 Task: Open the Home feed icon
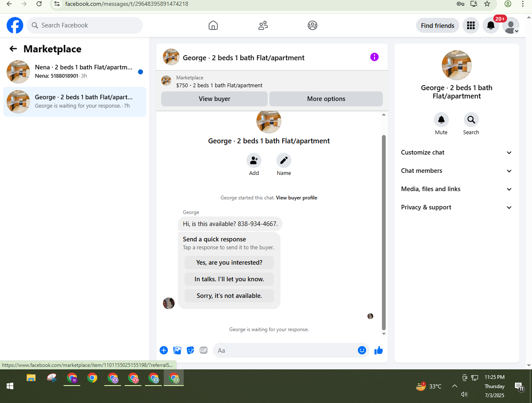coord(213,25)
